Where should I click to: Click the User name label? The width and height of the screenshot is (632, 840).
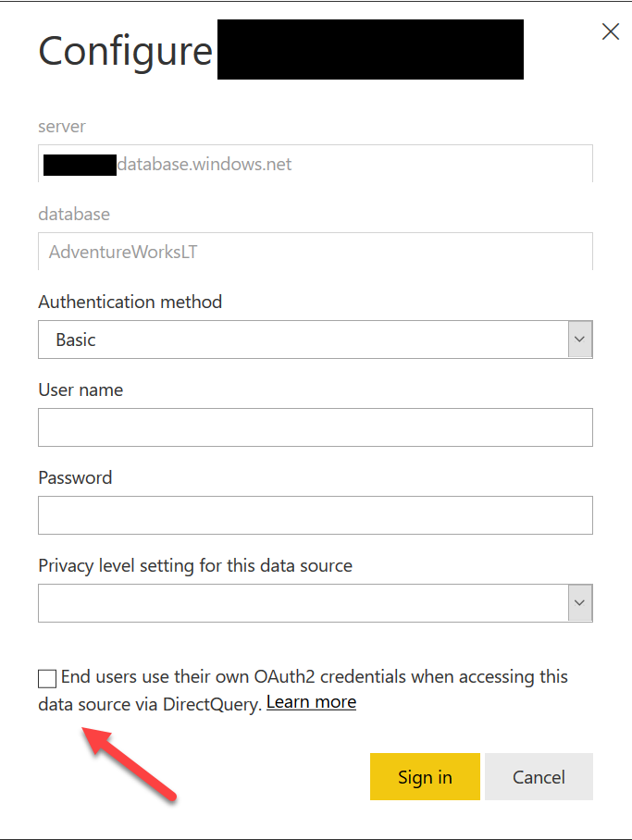point(80,389)
